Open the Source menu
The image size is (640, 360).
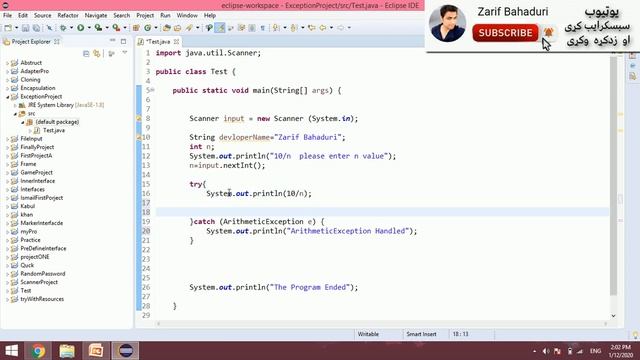42,15
